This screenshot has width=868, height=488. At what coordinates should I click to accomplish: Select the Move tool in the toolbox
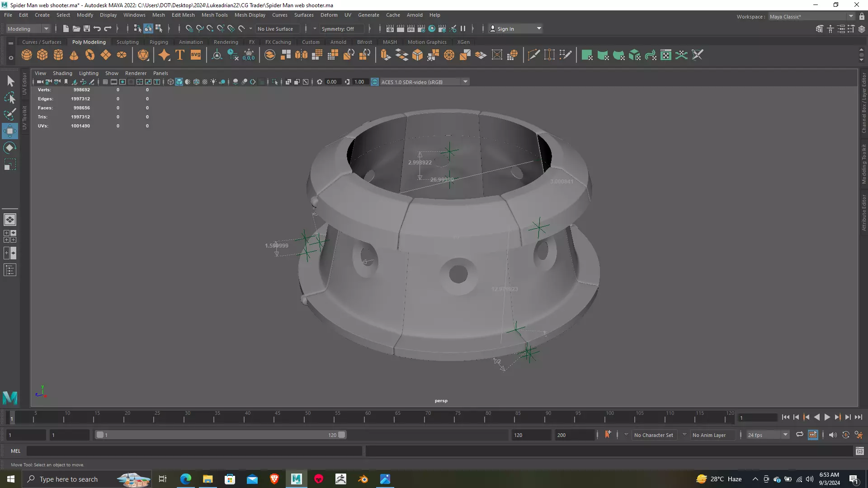pyautogui.click(x=10, y=131)
